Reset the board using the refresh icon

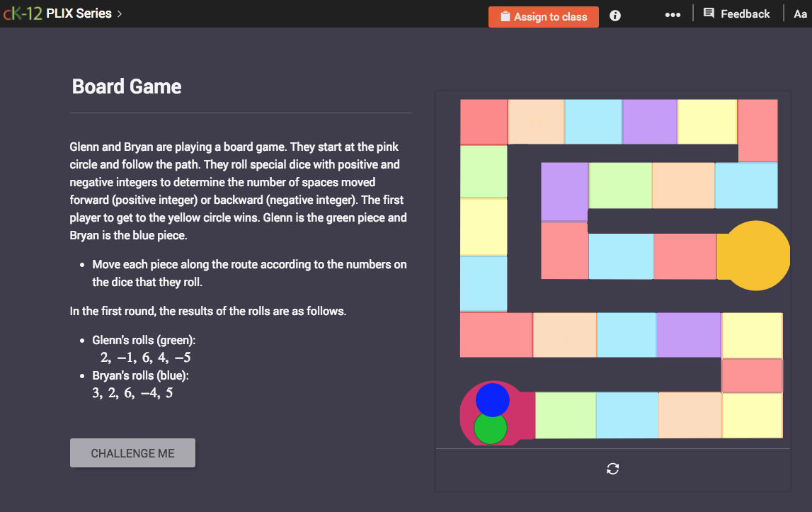(x=612, y=468)
